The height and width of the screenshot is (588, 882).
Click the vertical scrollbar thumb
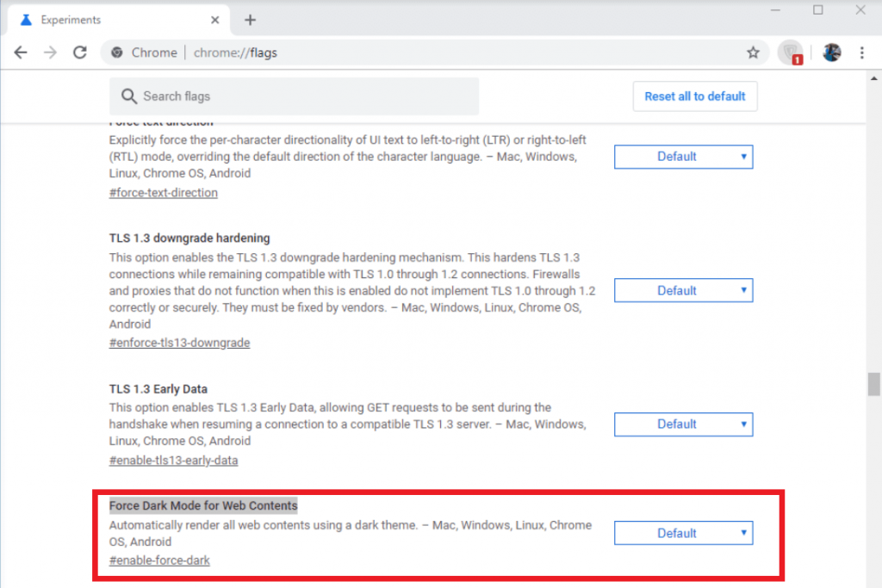[873, 385]
